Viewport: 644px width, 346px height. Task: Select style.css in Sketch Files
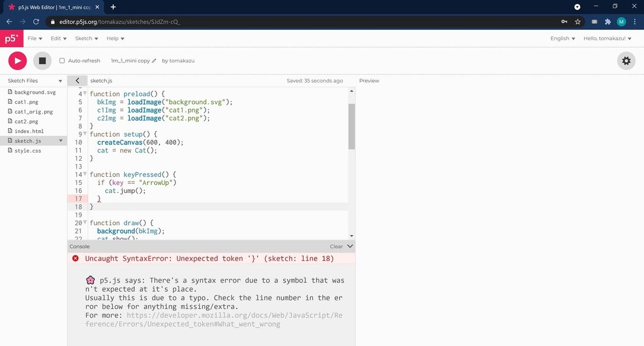(x=27, y=150)
